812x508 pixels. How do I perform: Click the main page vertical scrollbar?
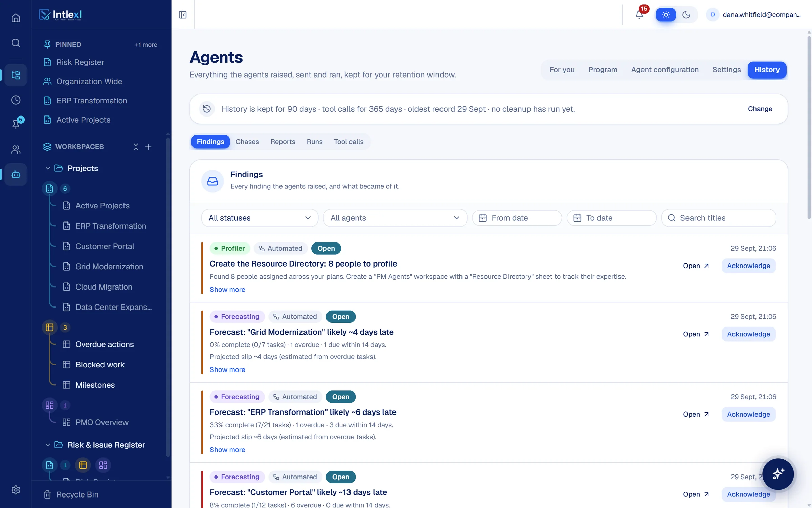(809, 127)
